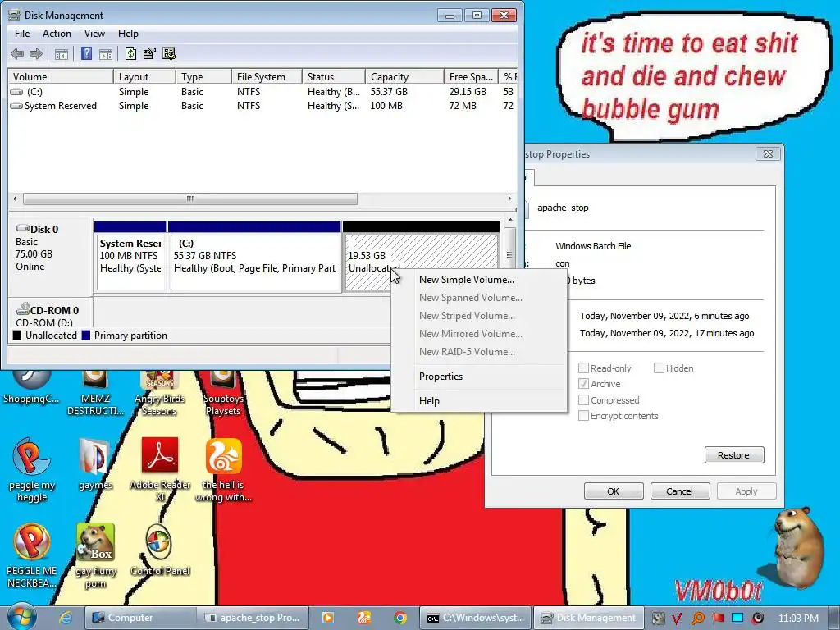Sort by the Capacity column header
The image size is (840, 630).
coord(404,76)
